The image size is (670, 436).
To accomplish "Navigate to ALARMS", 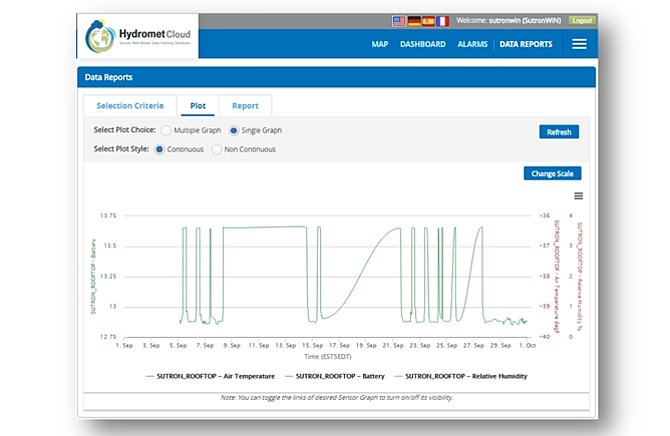I will pyautogui.click(x=473, y=44).
